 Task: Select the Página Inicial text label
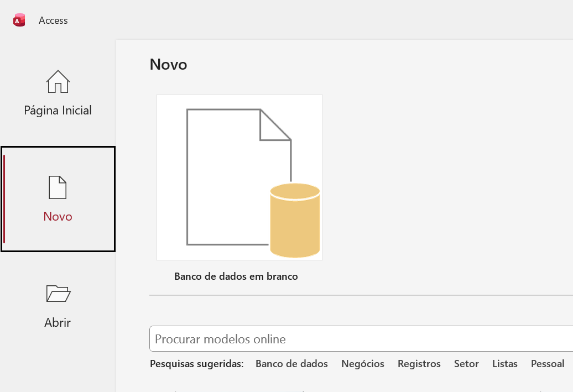(58, 111)
